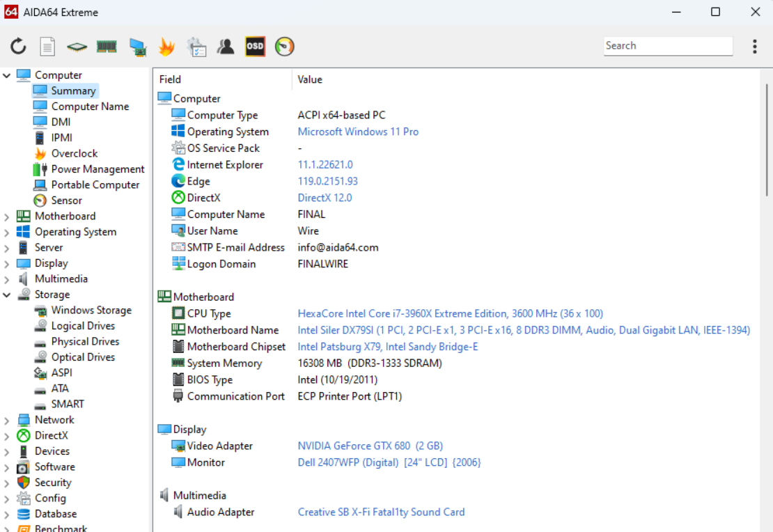Click the OSD panel toolbar icon

tap(255, 47)
